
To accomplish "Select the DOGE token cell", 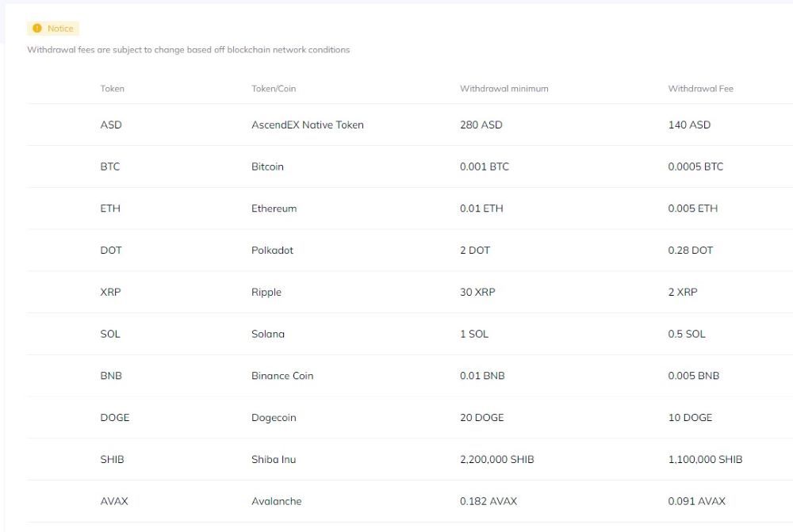I will tap(115, 418).
